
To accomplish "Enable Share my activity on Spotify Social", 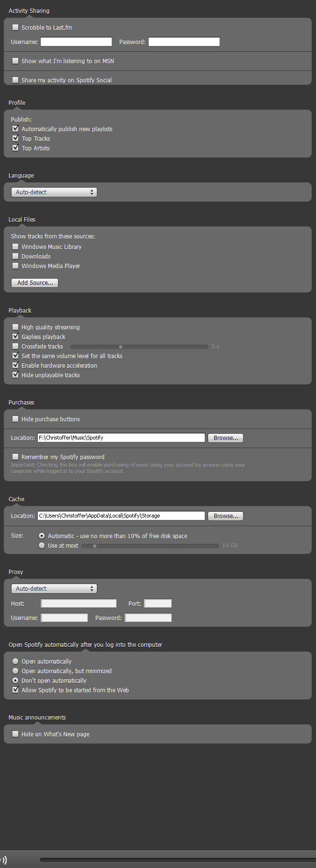I will coord(15,80).
